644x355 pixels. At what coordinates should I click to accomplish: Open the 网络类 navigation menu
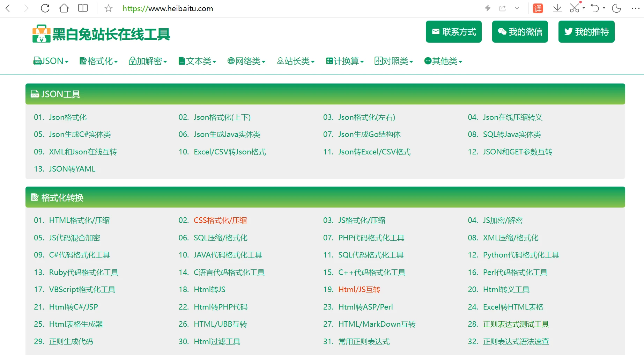[x=246, y=61]
